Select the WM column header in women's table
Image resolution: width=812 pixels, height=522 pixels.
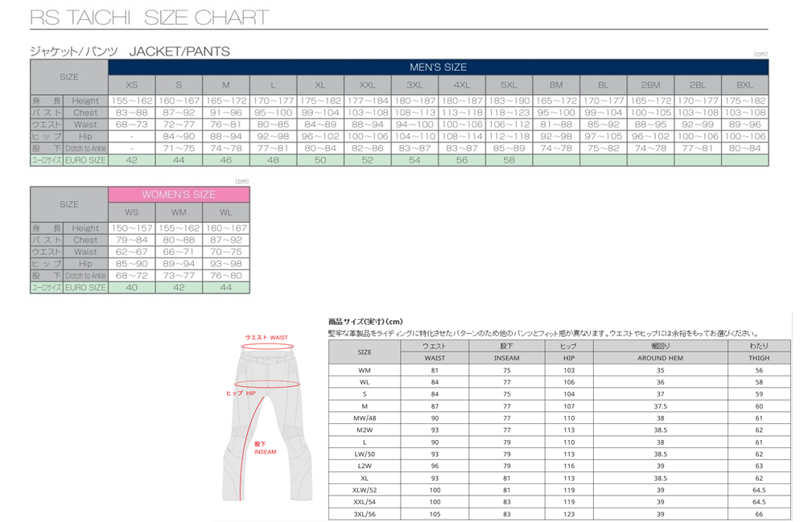179,212
